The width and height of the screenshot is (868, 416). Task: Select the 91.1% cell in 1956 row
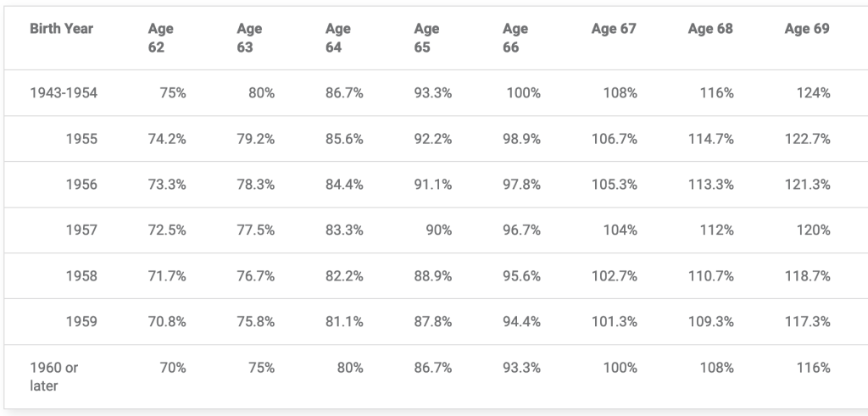click(x=433, y=185)
